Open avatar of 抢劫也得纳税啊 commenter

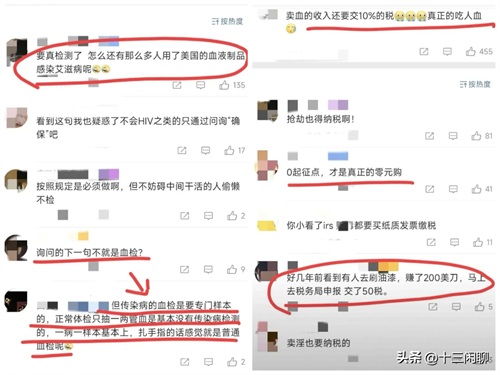(268, 111)
